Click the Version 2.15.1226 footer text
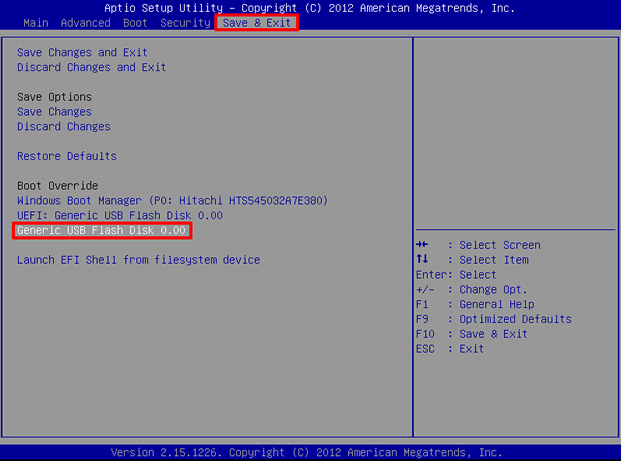This screenshot has height=461, width=621. tap(307, 452)
